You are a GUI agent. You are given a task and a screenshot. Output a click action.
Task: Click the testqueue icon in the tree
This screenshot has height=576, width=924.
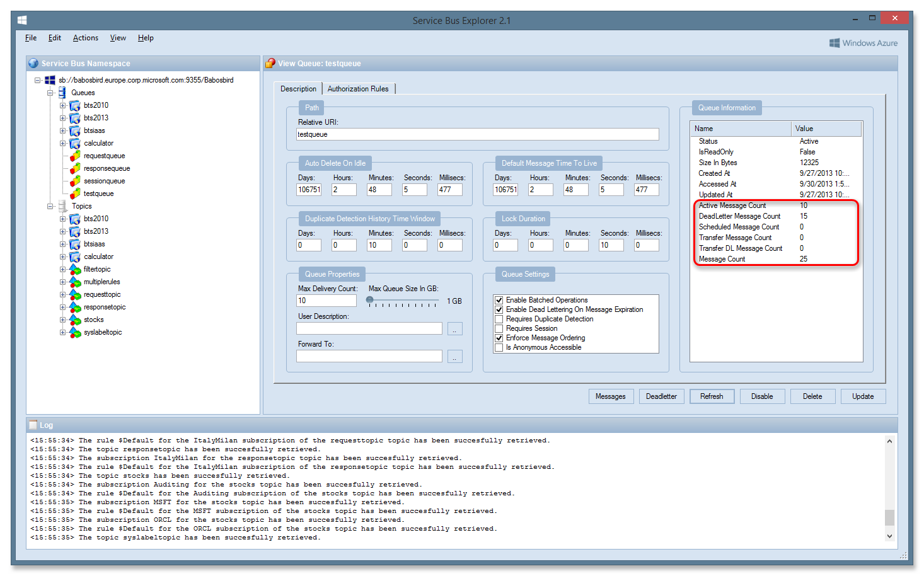point(75,194)
